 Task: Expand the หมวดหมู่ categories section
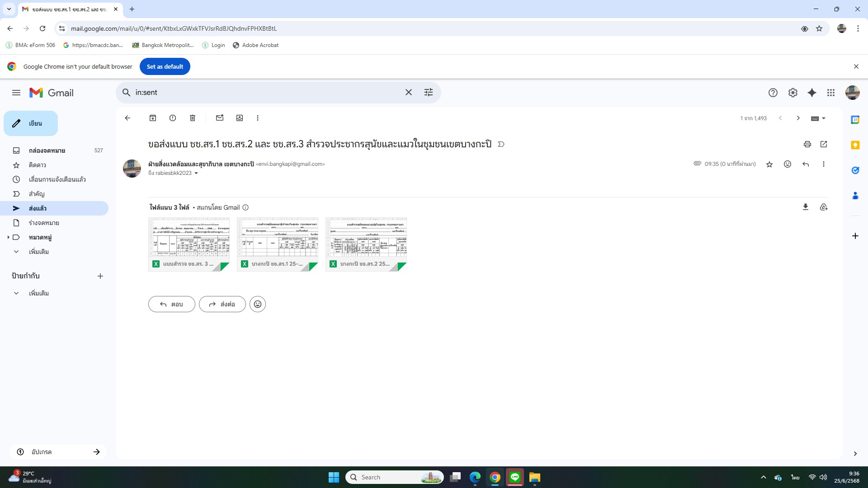(8, 237)
